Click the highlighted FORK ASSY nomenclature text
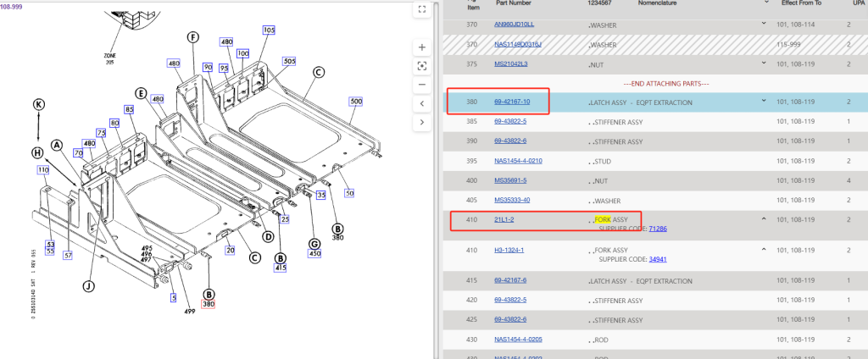 [611, 219]
